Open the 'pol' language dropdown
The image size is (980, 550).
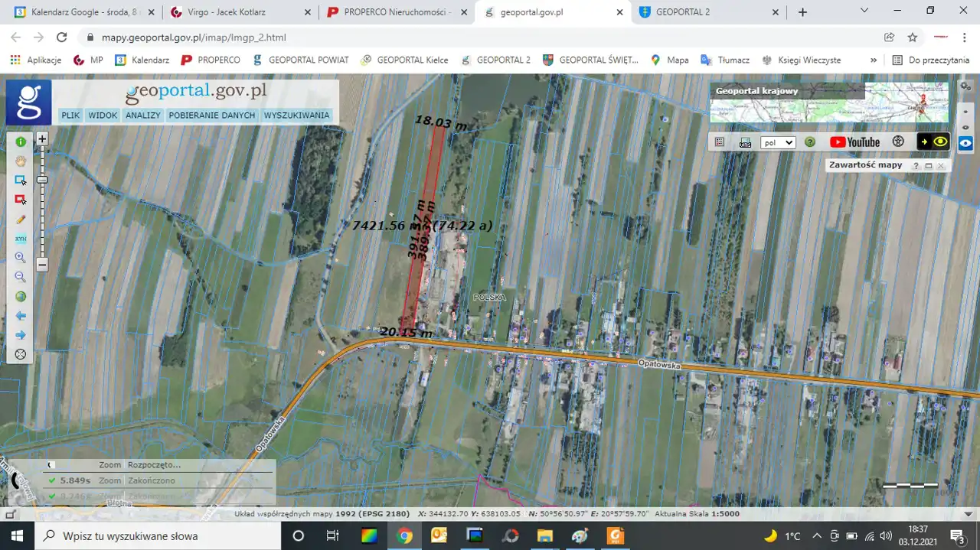[778, 143]
